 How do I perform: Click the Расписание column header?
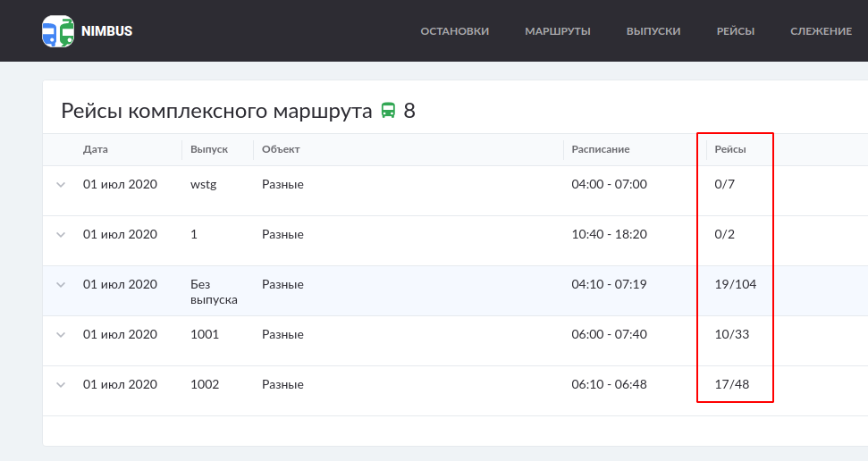pos(601,149)
